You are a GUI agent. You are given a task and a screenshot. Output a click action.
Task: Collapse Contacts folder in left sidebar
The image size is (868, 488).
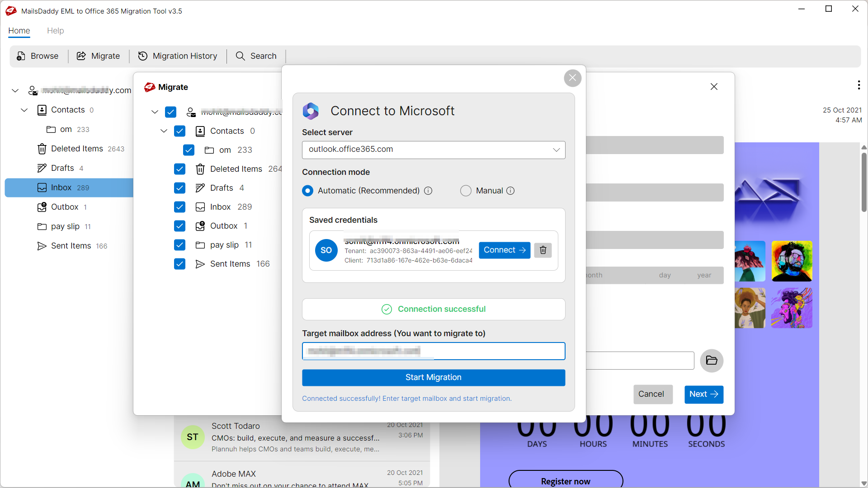click(x=24, y=110)
